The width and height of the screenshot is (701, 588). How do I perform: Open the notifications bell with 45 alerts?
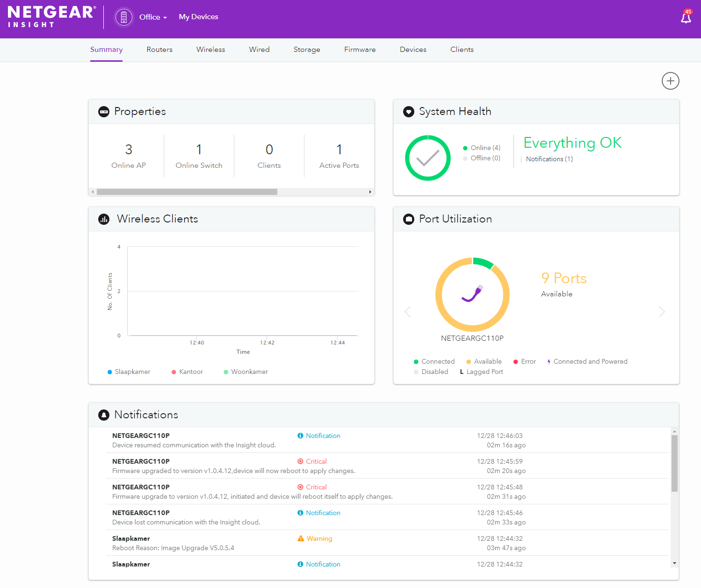(686, 17)
